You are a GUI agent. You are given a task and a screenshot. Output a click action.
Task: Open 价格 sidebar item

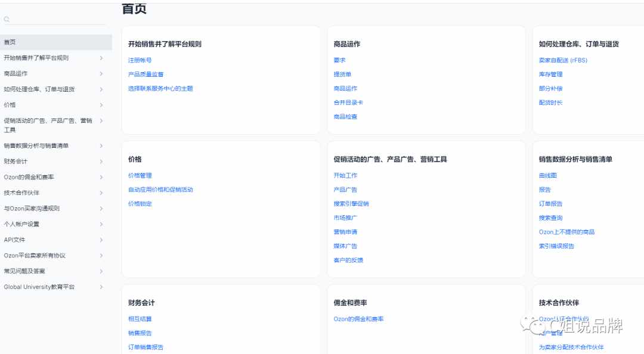point(10,105)
